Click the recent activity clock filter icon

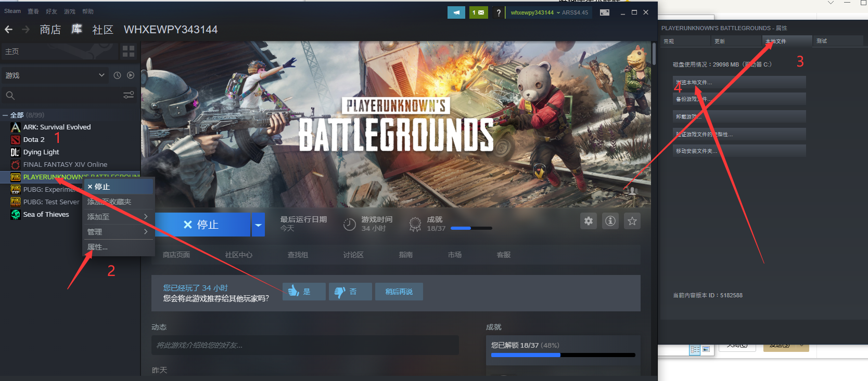(x=117, y=75)
